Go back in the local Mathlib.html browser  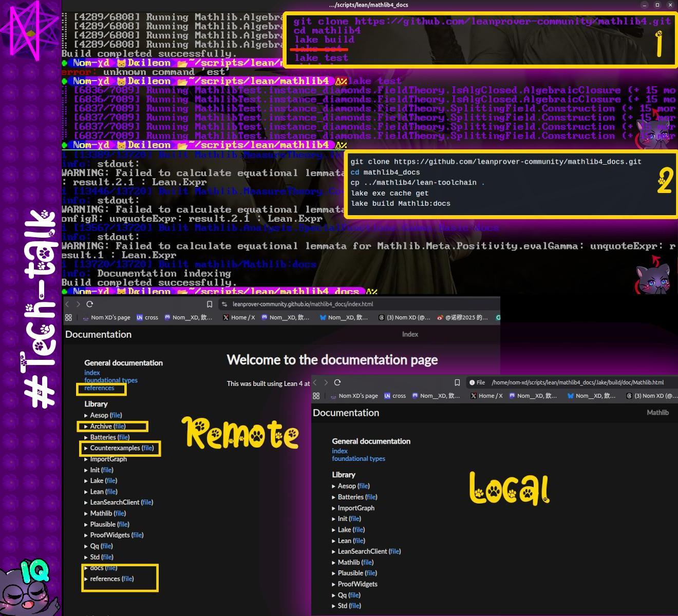(314, 382)
